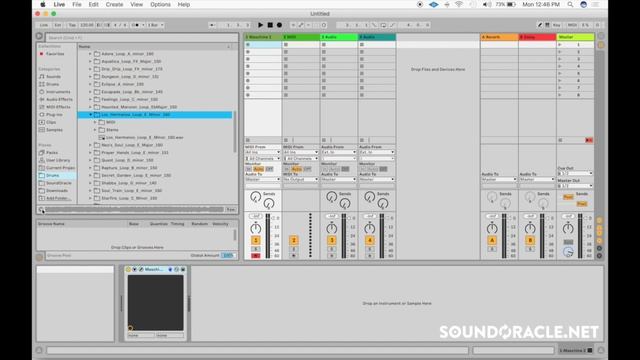
Task: Open the Current Project place
Action: coord(60,168)
